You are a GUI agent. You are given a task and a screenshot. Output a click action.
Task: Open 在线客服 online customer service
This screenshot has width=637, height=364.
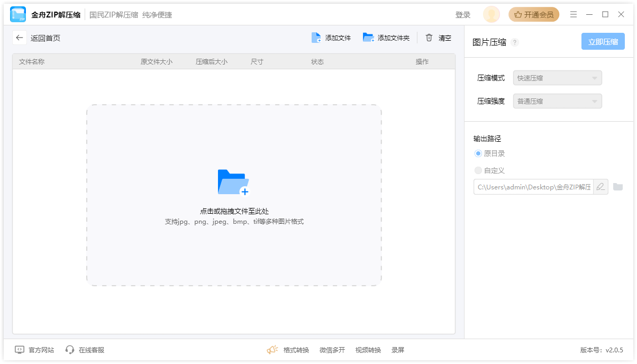(69, 350)
